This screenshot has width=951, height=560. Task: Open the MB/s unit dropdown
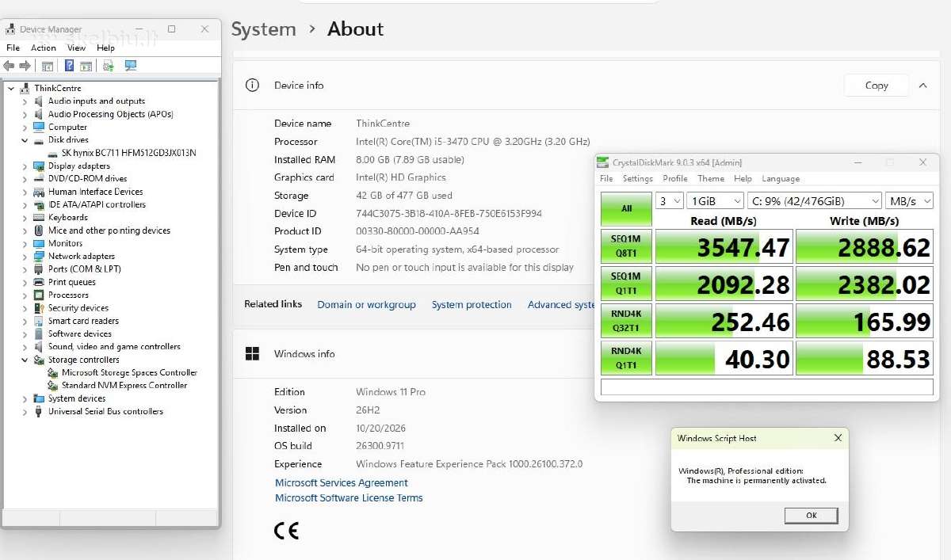coord(909,201)
